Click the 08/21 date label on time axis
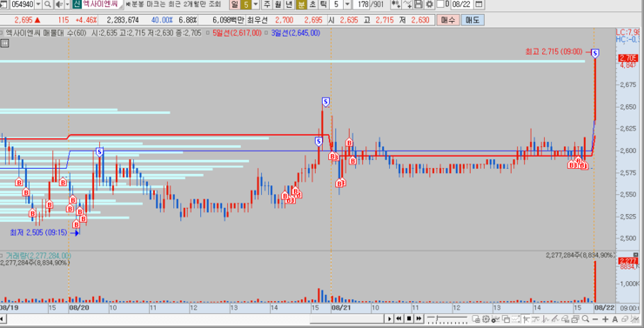The height and width of the screenshot is (328, 644). (x=342, y=307)
